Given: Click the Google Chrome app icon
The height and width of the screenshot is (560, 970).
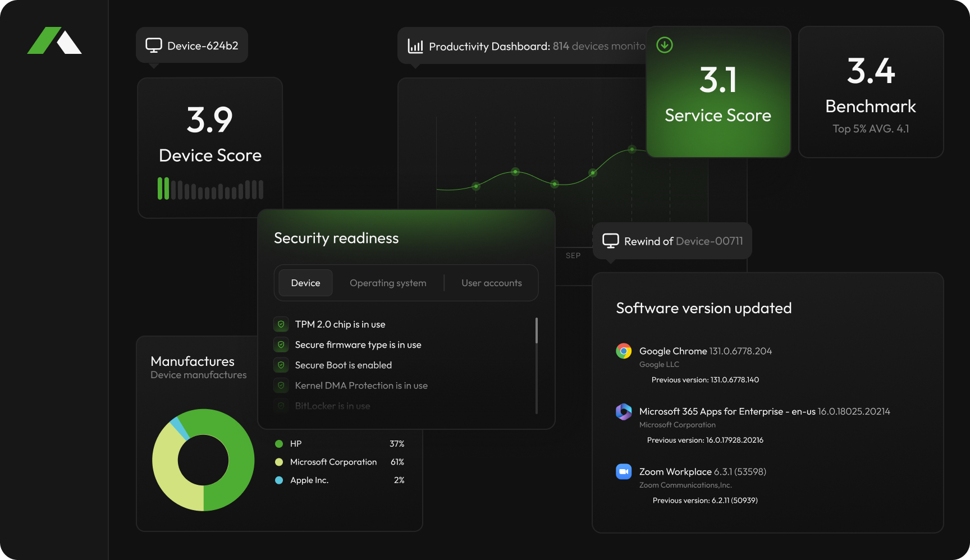Looking at the screenshot, I should pyautogui.click(x=623, y=351).
